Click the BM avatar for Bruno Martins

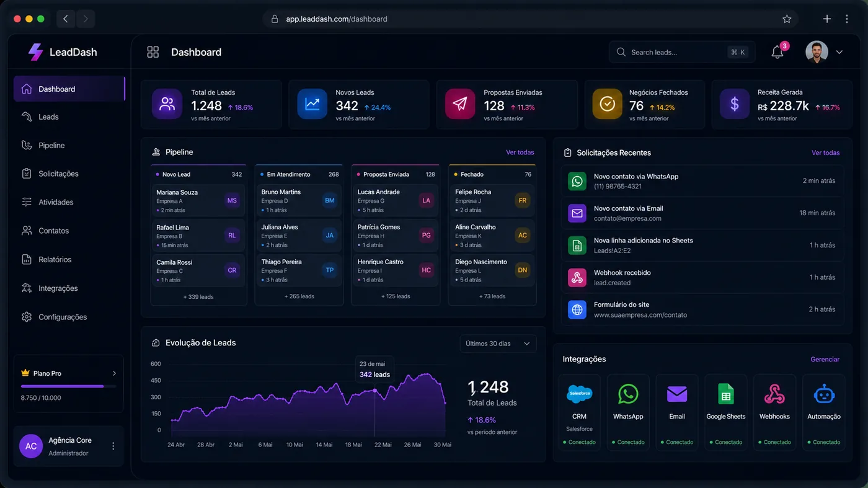(x=330, y=200)
